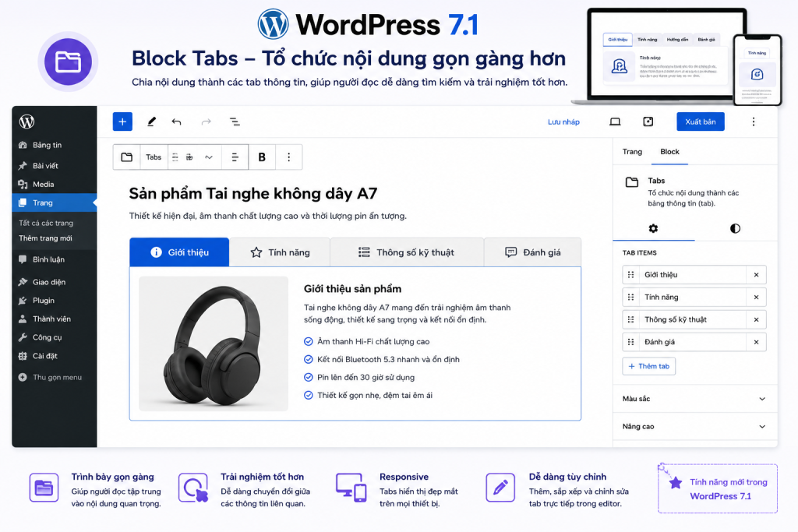Viewport: 798px width, 532px height.
Task: Select the pencil edit tool
Action: point(151,122)
